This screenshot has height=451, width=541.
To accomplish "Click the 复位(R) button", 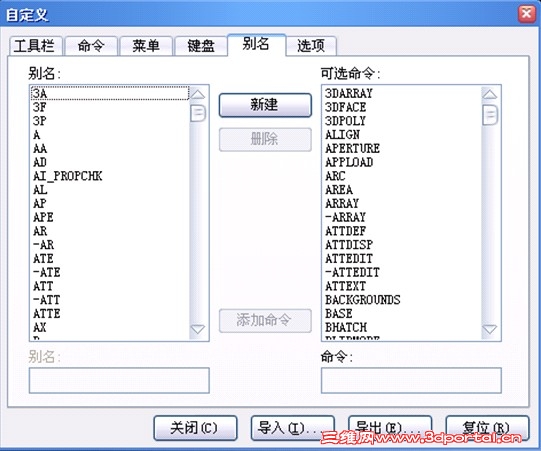I will (487, 428).
